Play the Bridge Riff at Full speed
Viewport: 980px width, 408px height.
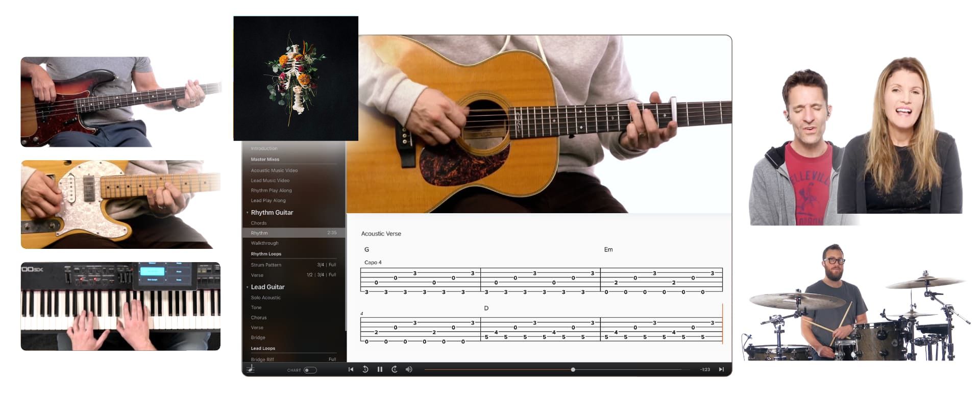[332, 360]
